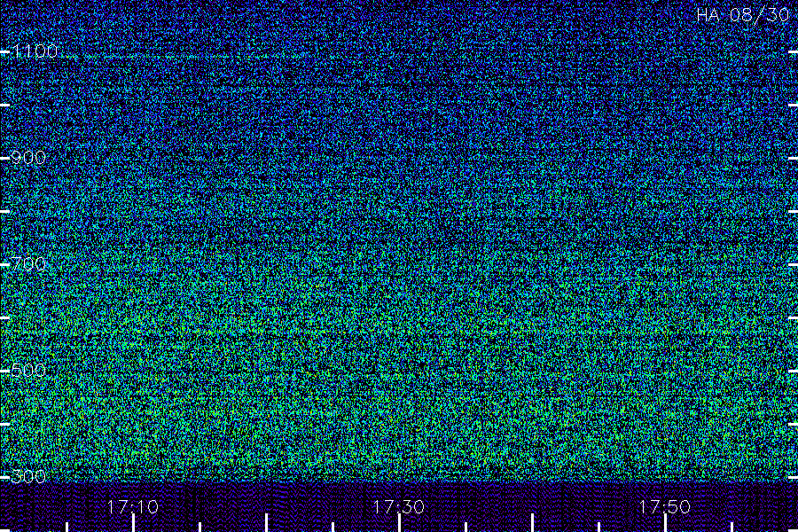Screen dimensions: 798x532
Task: Click the time tick below 17:10
Action: pyautogui.click(x=133, y=523)
